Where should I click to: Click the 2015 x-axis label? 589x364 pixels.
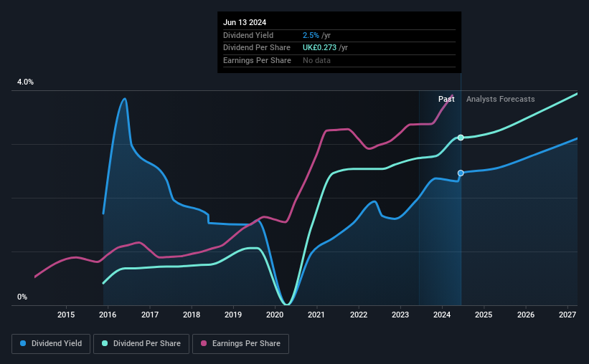tap(66, 315)
